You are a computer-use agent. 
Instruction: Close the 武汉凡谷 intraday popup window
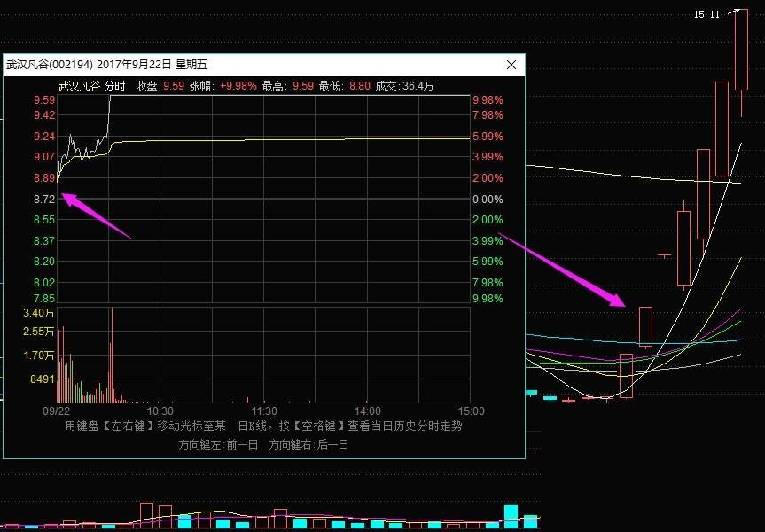[x=511, y=65]
